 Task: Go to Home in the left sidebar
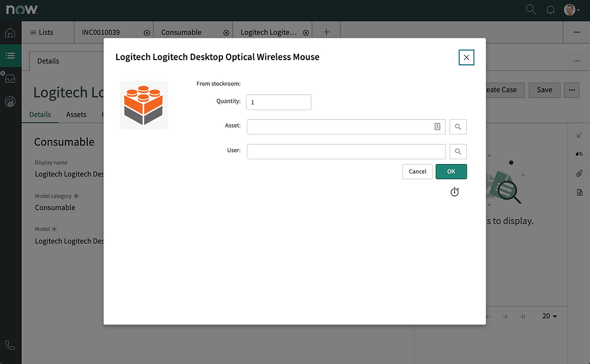point(10,33)
